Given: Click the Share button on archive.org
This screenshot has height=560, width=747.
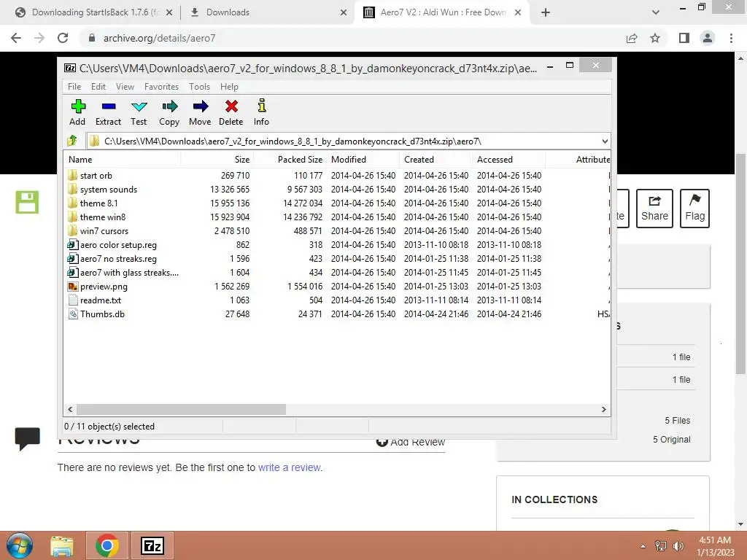Looking at the screenshot, I should click(654, 209).
